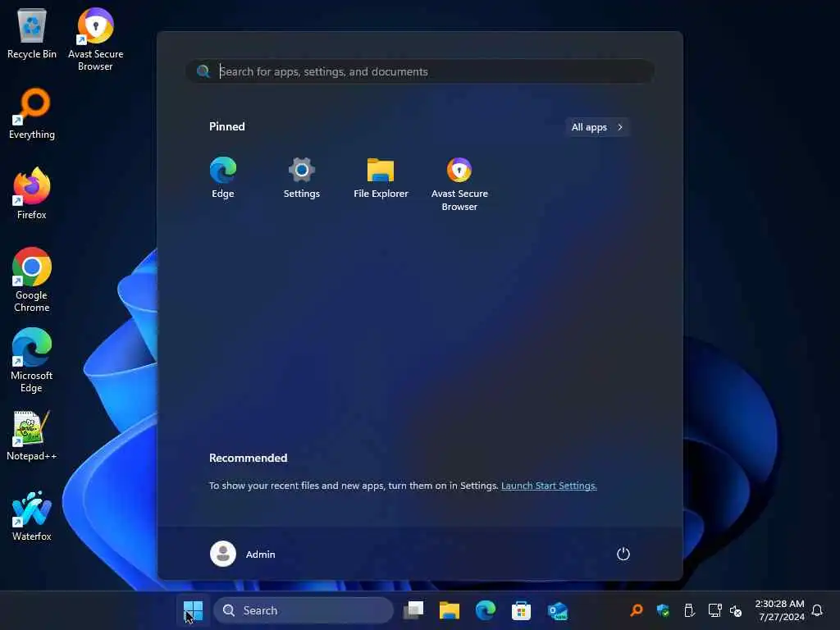This screenshot has height=630, width=840.
Task: Open Outlook from the taskbar
Action: (x=557, y=610)
